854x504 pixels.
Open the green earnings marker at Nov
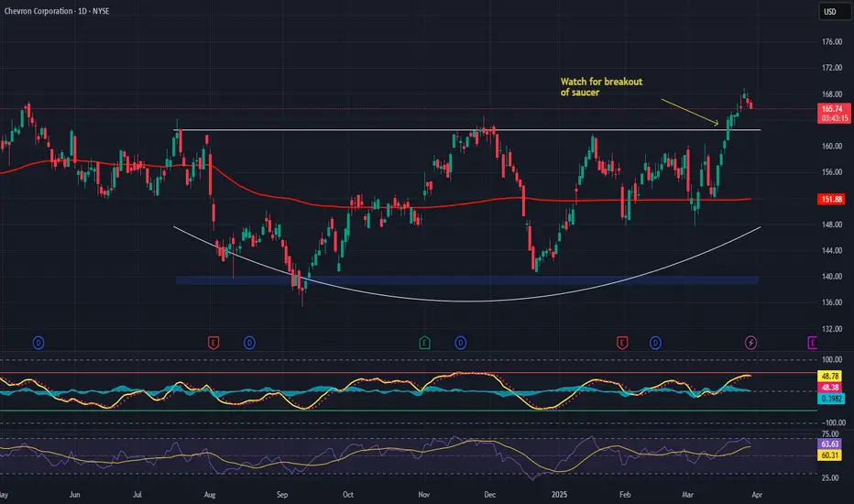click(x=425, y=343)
